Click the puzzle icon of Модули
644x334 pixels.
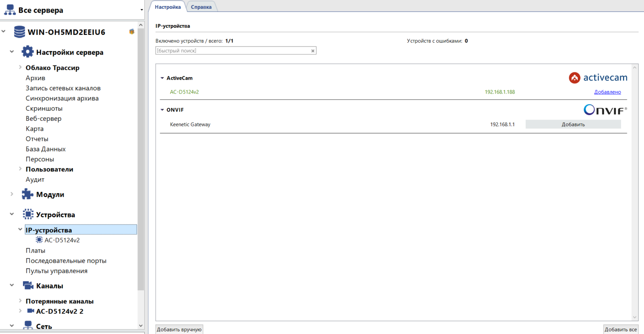pos(28,194)
